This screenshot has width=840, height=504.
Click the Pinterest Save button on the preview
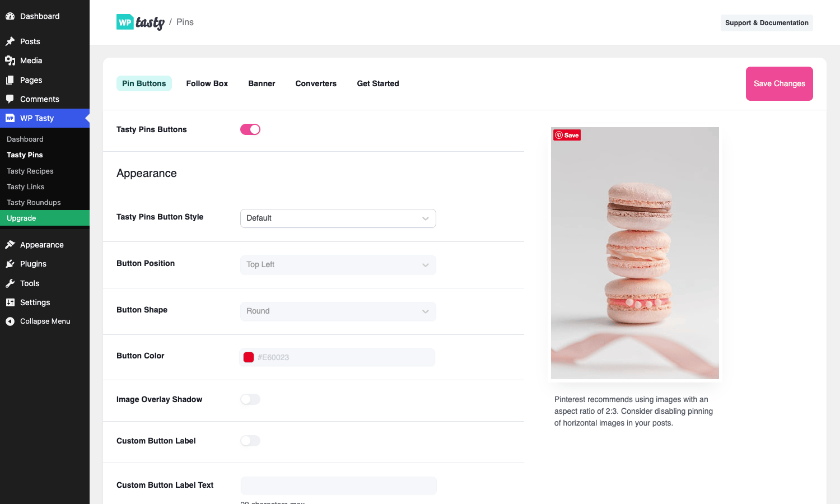tap(567, 135)
